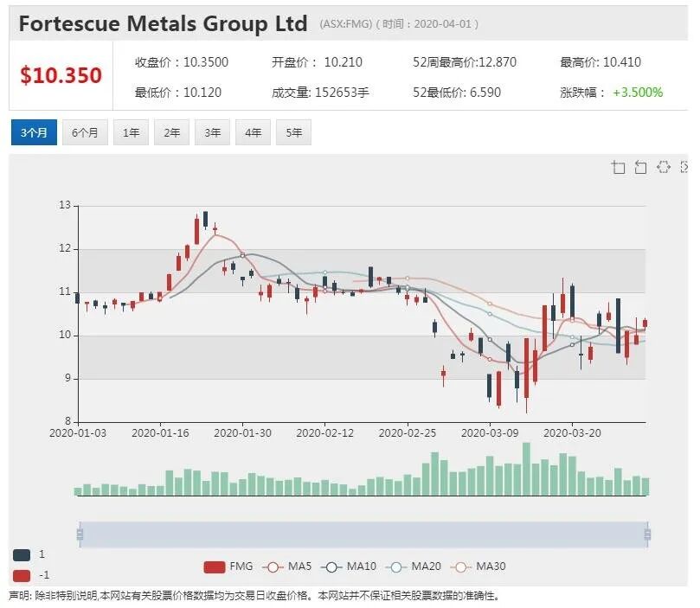Click the 13 price axis label
This screenshot has height=608, width=700.
(x=65, y=205)
